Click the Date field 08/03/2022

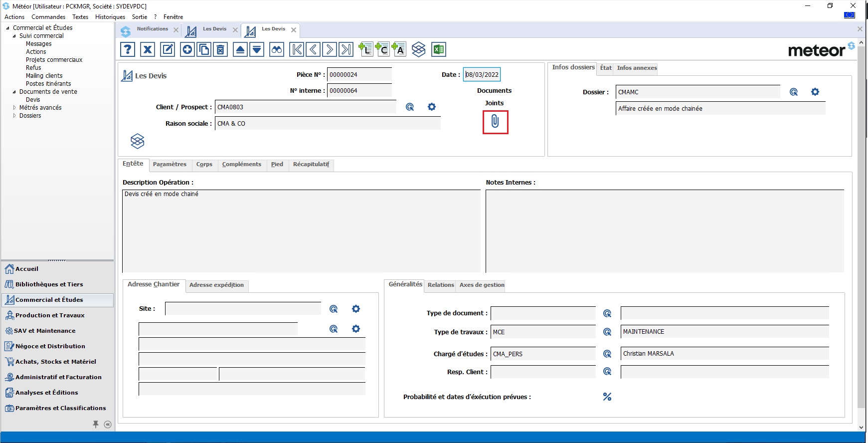482,75
